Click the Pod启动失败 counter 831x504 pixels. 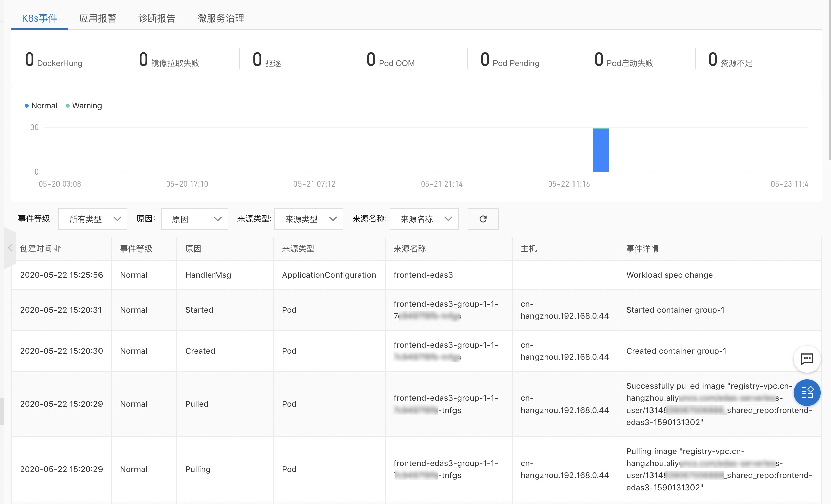click(624, 60)
